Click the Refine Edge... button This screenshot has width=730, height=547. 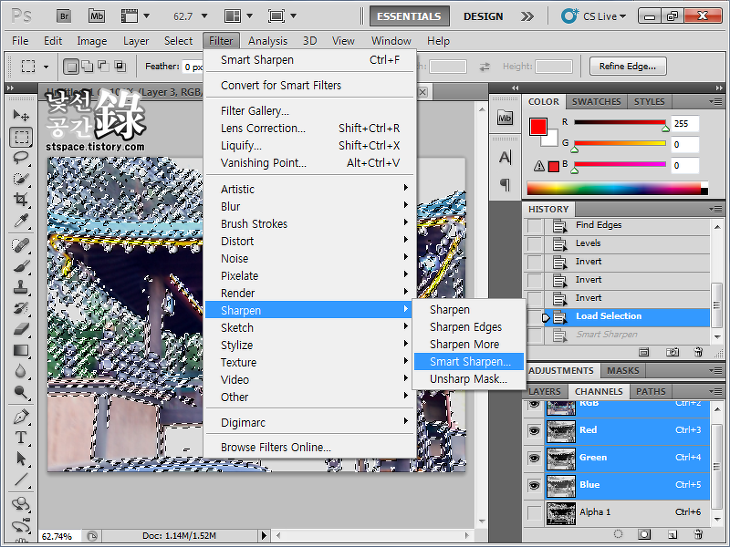coord(627,66)
